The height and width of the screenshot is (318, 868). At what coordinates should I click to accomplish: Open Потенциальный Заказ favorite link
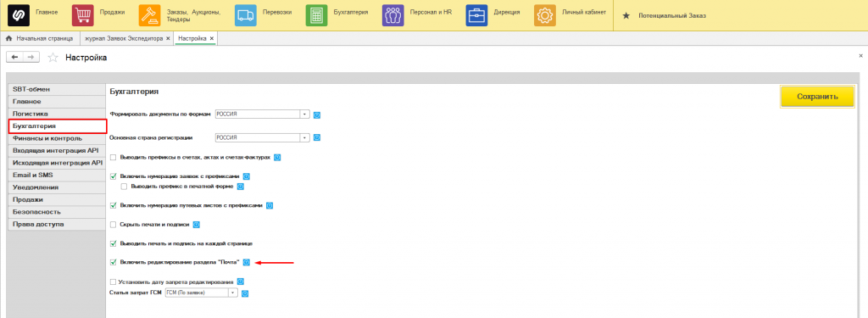671,16
